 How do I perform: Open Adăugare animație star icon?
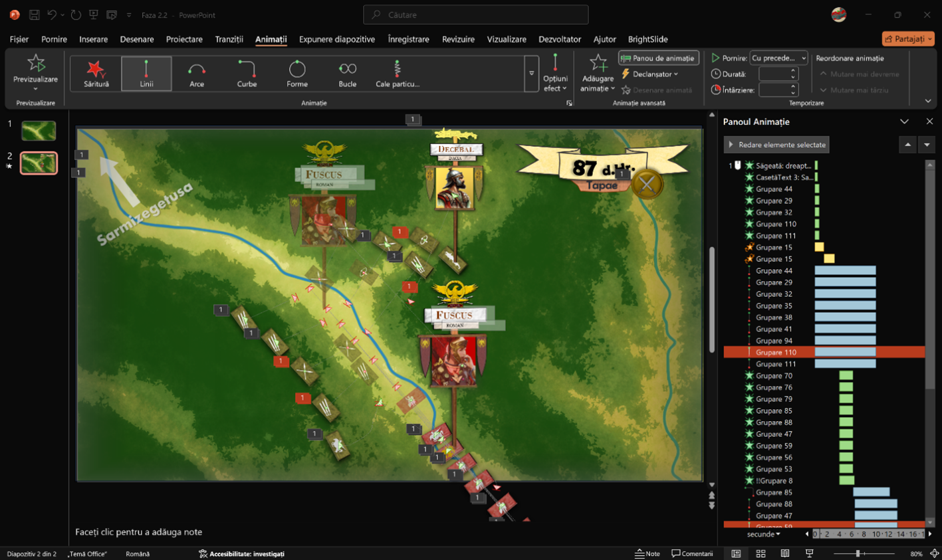[598, 63]
